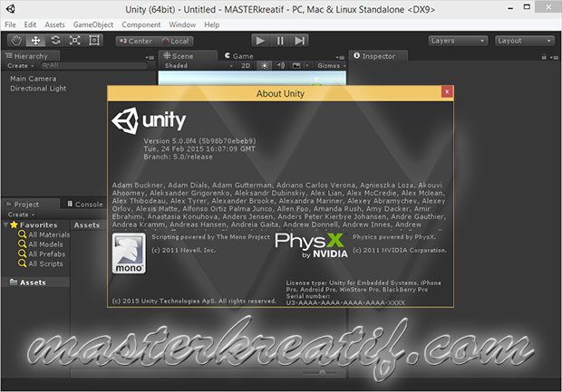
Task: Close the About Unity dialog
Action: point(447,91)
